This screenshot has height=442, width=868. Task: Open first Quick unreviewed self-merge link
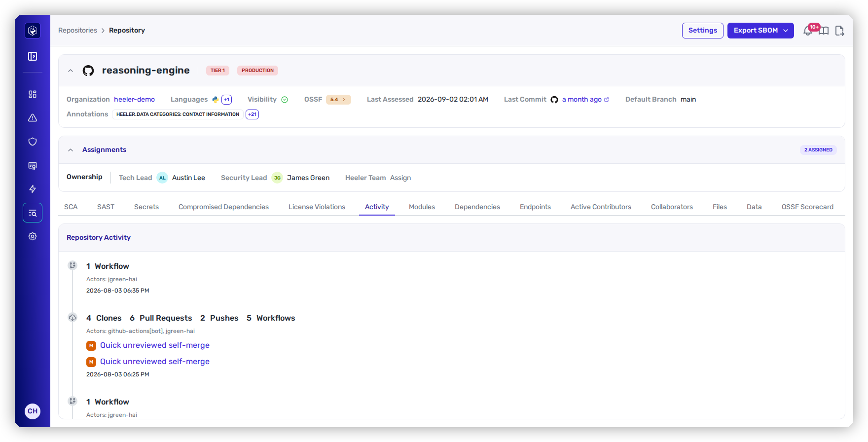[x=155, y=345]
